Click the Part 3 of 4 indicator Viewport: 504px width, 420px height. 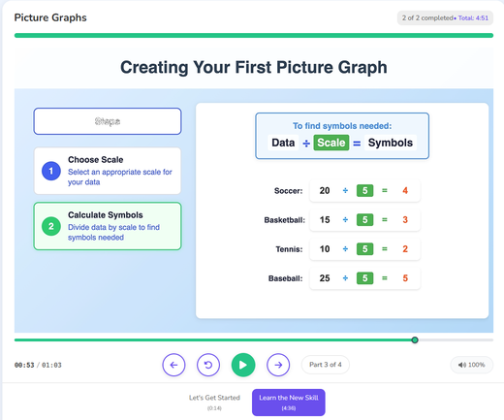(326, 365)
